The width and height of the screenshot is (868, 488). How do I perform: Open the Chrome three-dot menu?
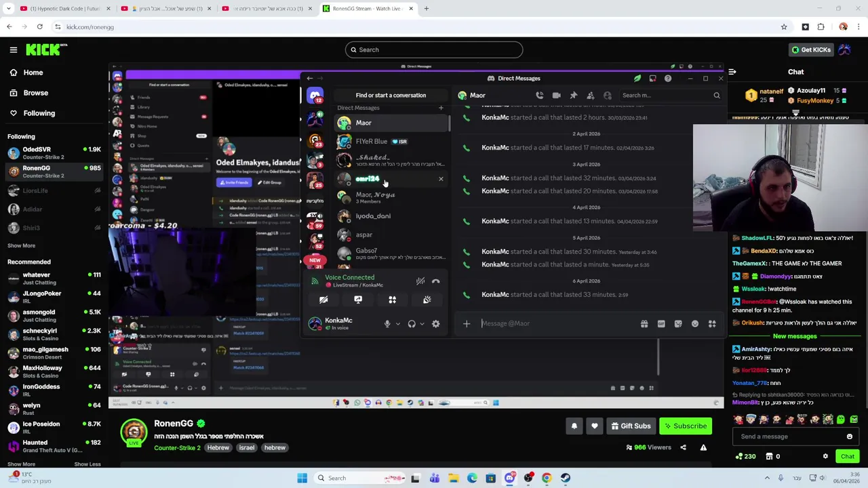(x=859, y=27)
